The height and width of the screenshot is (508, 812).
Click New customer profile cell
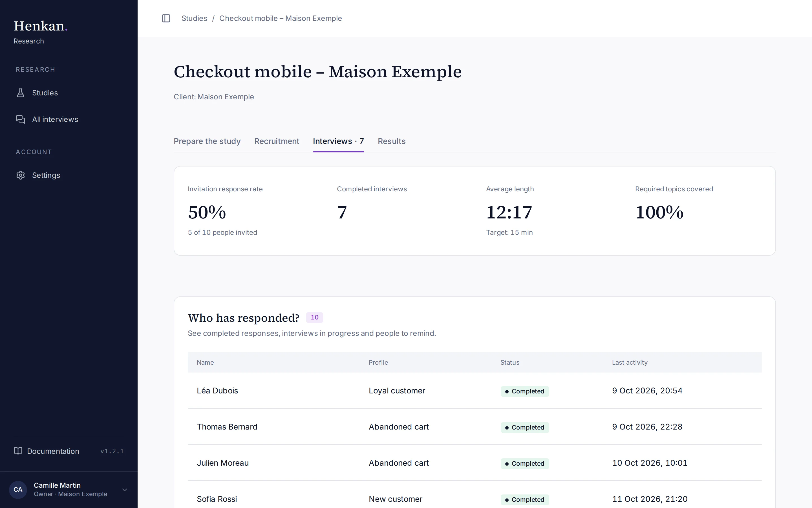click(396, 499)
